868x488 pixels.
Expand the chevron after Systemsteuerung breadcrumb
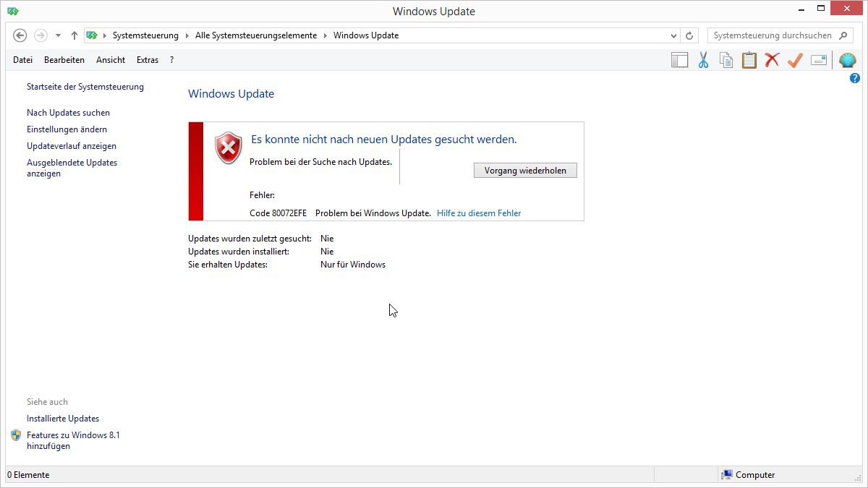[x=187, y=35]
